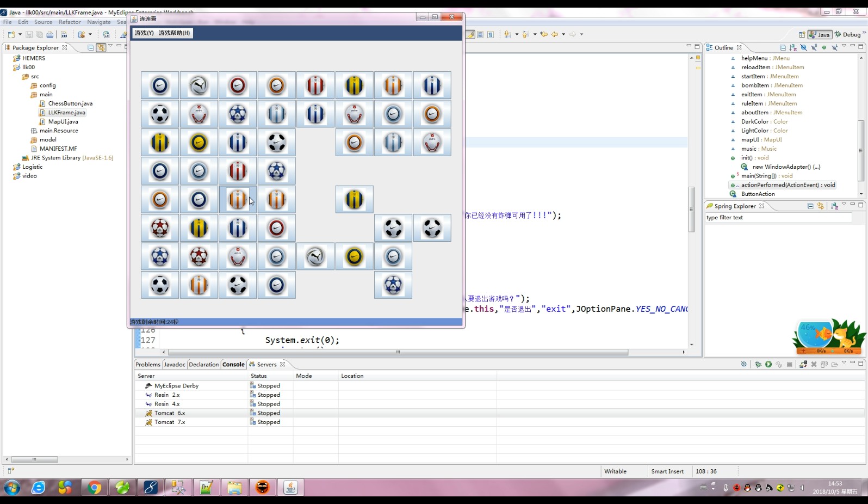The image size is (868, 504).
Task: Open the Back history dropdown arrow
Action: click(563, 34)
